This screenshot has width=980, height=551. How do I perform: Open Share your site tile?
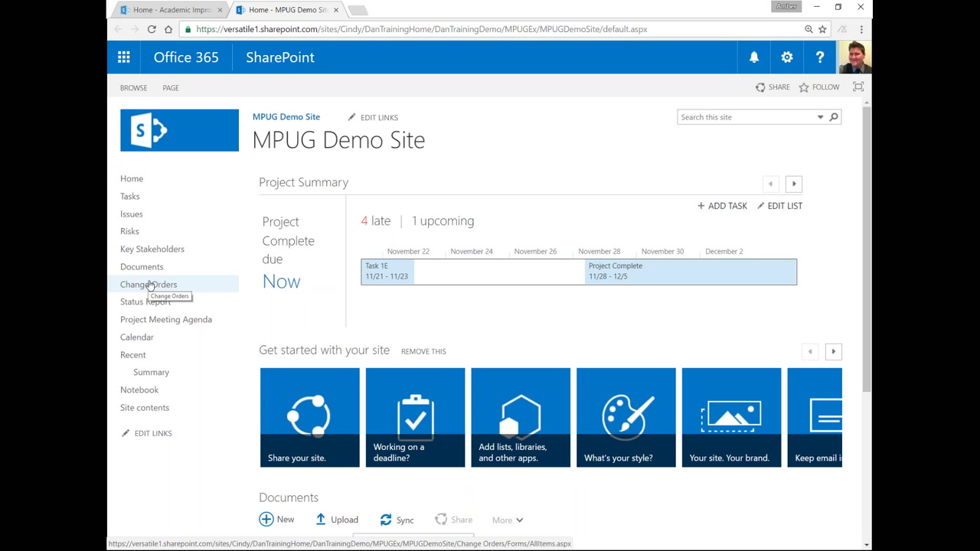[309, 417]
